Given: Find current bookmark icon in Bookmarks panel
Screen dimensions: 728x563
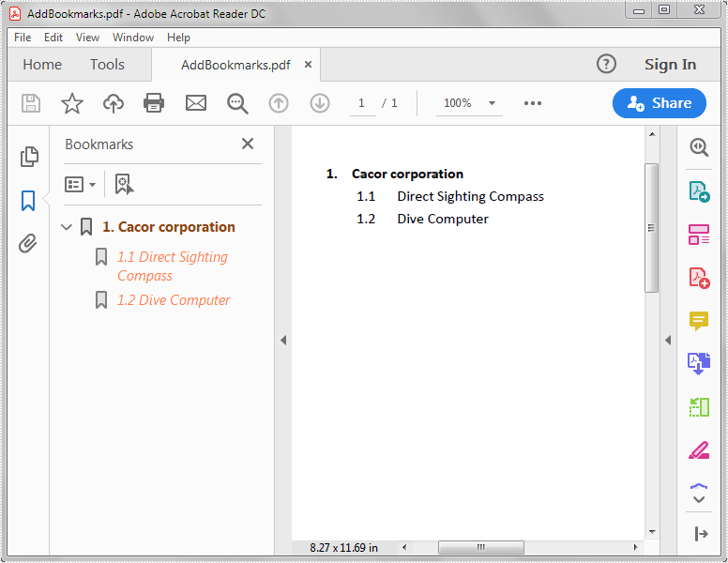Looking at the screenshot, I should pyautogui.click(x=124, y=185).
